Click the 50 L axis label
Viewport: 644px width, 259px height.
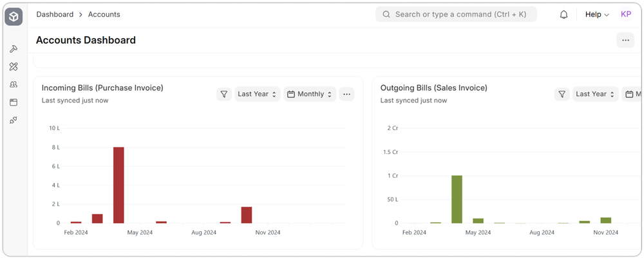393,199
